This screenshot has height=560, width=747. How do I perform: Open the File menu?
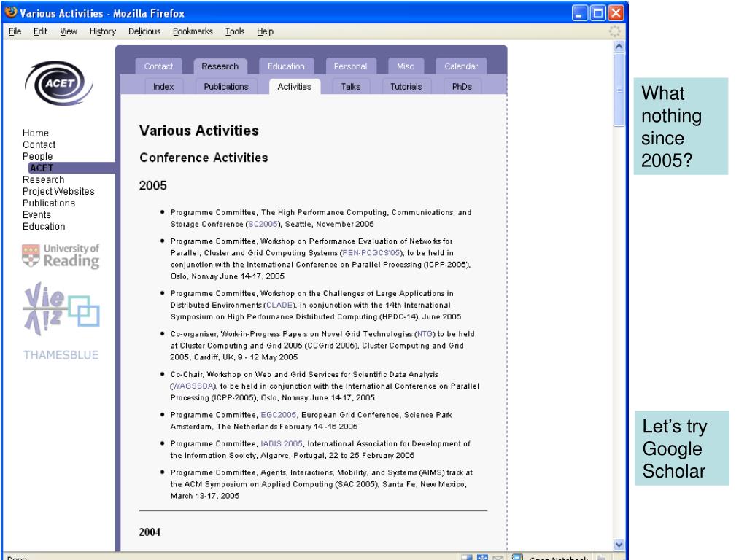(15, 31)
